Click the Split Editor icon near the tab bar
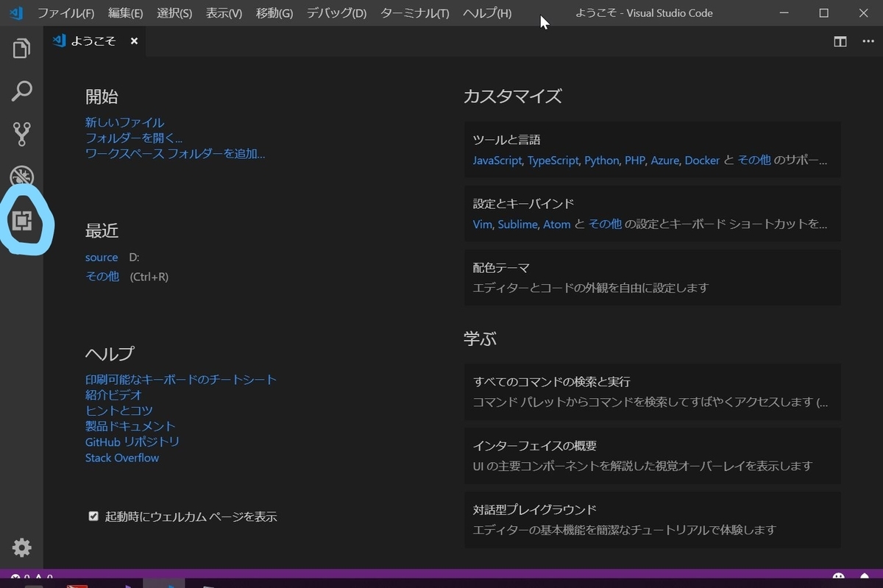The image size is (883, 588). [x=840, y=41]
